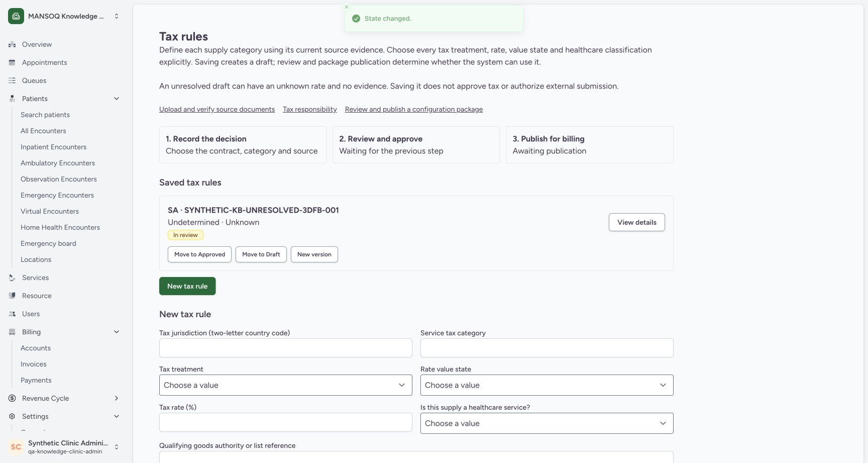Open the Tax responsibility link
This screenshot has height=463, width=868.
[x=310, y=109]
